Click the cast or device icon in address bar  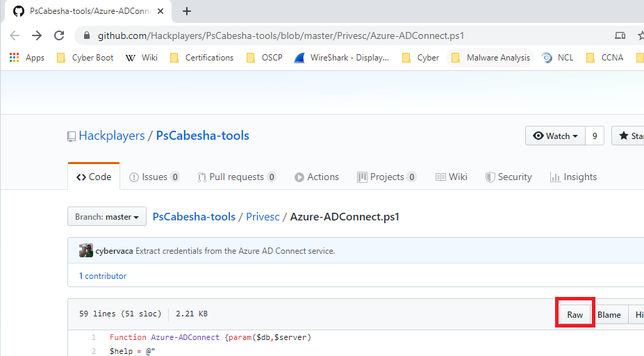(620, 35)
